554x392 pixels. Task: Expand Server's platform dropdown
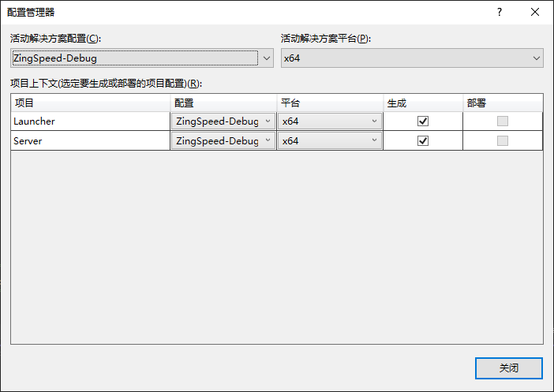click(330, 141)
